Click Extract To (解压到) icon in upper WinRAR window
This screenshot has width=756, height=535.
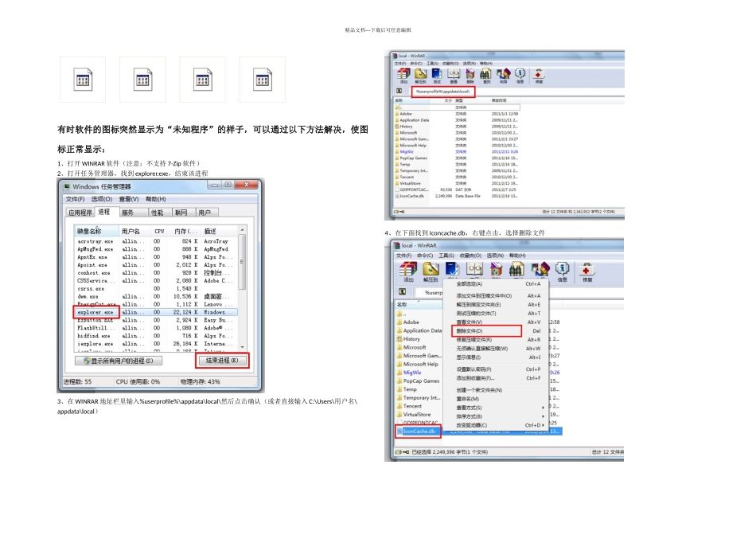tap(420, 76)
